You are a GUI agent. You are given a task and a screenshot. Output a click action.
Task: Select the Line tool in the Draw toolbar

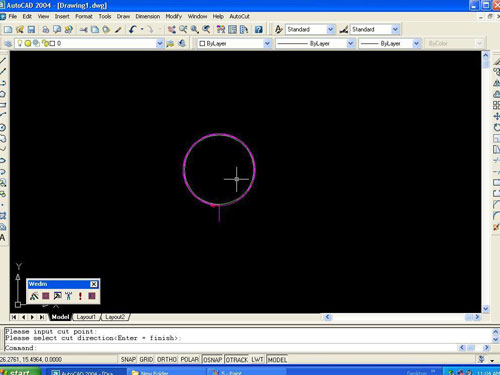(x=3, y=60)
